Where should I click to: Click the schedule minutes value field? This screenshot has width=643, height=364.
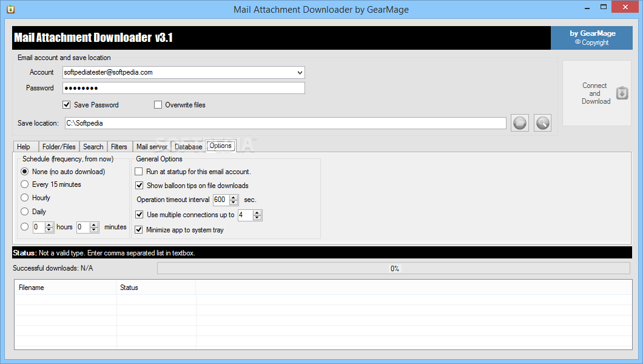[x=84, y=227]
